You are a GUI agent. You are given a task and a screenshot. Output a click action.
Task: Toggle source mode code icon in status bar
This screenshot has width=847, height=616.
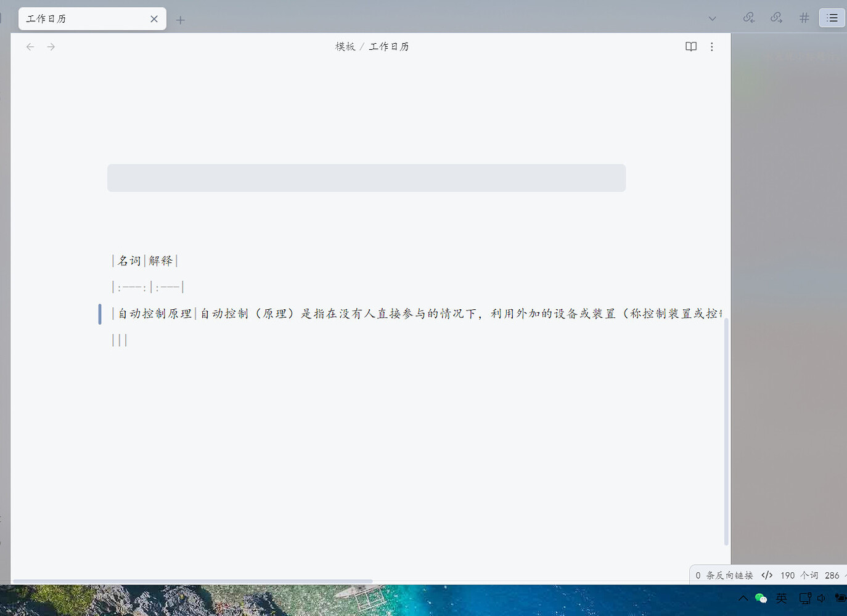pos(767,575)
